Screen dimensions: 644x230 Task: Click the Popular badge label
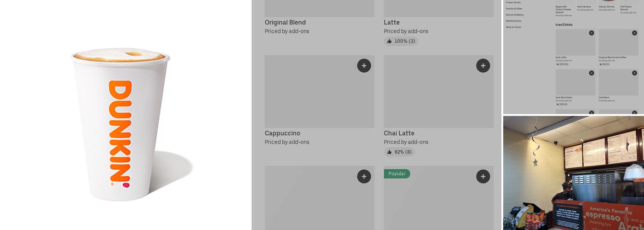[397, 174]
